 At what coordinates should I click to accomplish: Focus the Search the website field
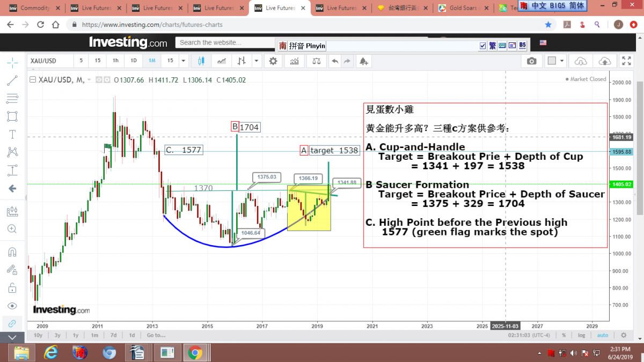click(225, 42)
